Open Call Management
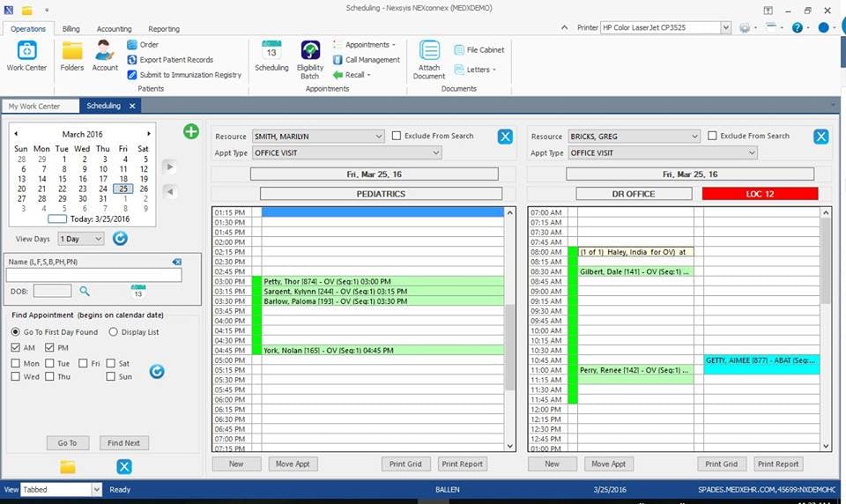Image resolution: width=846 pixels, height=504 pixels. tap(367, 60)
